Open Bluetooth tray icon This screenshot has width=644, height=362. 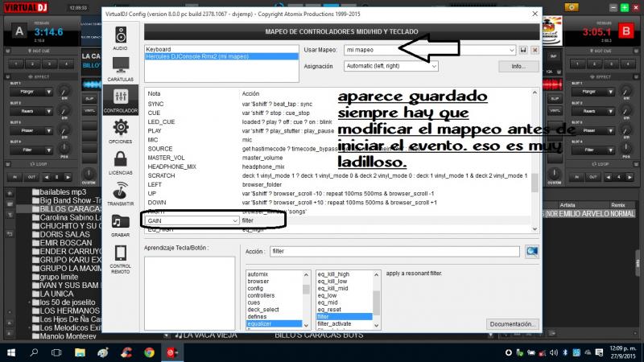[565, 352]
